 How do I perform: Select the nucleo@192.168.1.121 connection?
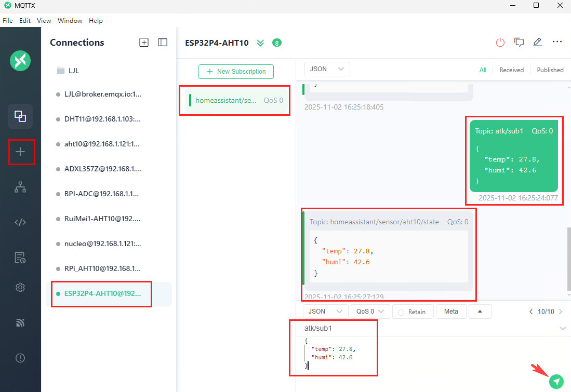[109, 244]
